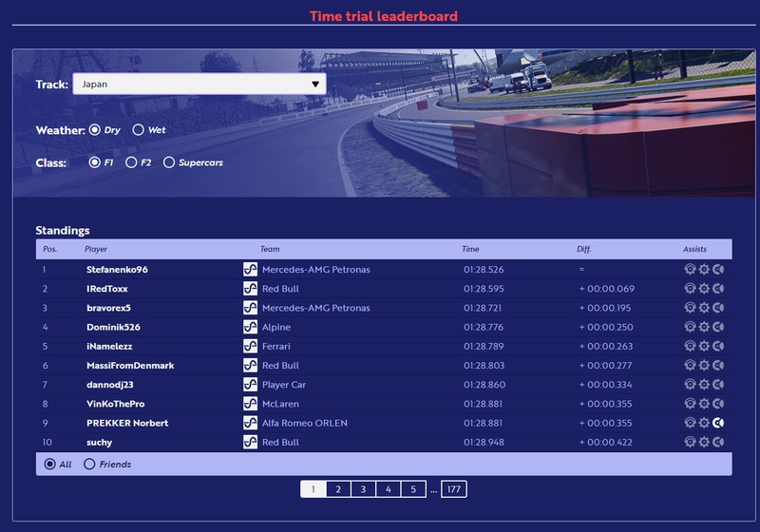Viewport: 760px width, 532px height.
Task: Click the Pos. column header
Action: click(x=50, y=249)
